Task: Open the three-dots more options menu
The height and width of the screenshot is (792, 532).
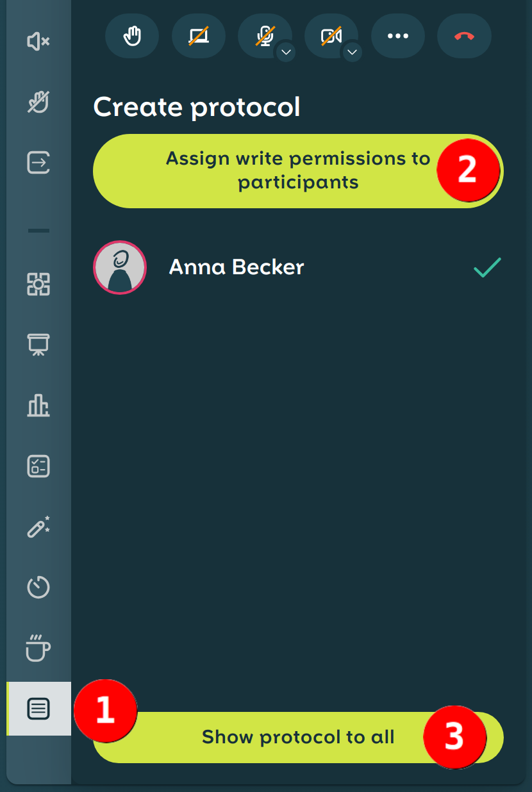Action: [398, 36]
